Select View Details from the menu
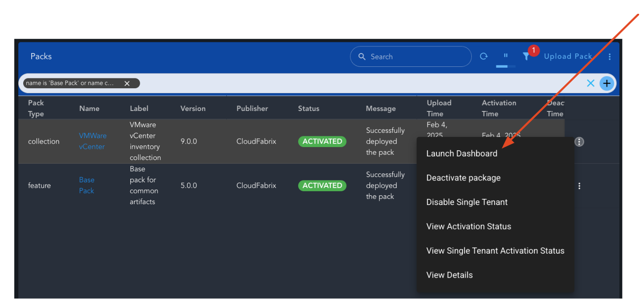 click(x=449, y=275)
